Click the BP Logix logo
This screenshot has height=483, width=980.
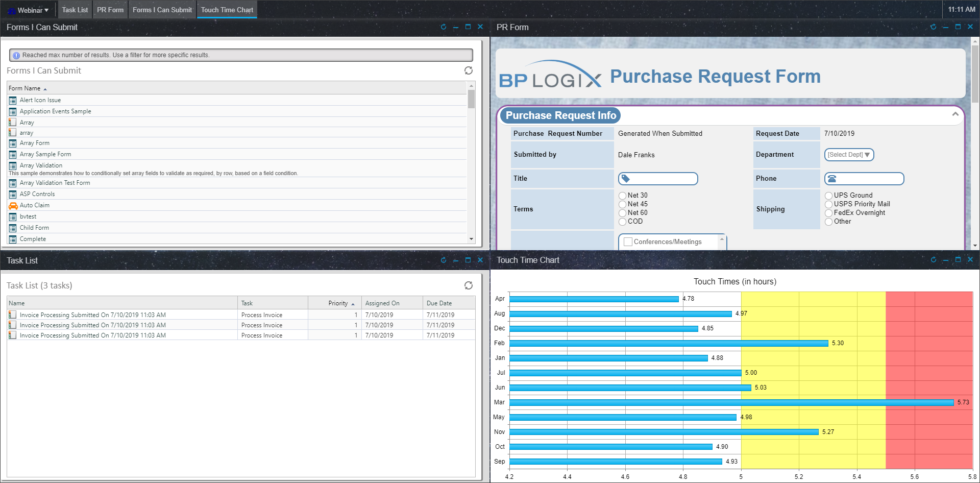[550, 76]
